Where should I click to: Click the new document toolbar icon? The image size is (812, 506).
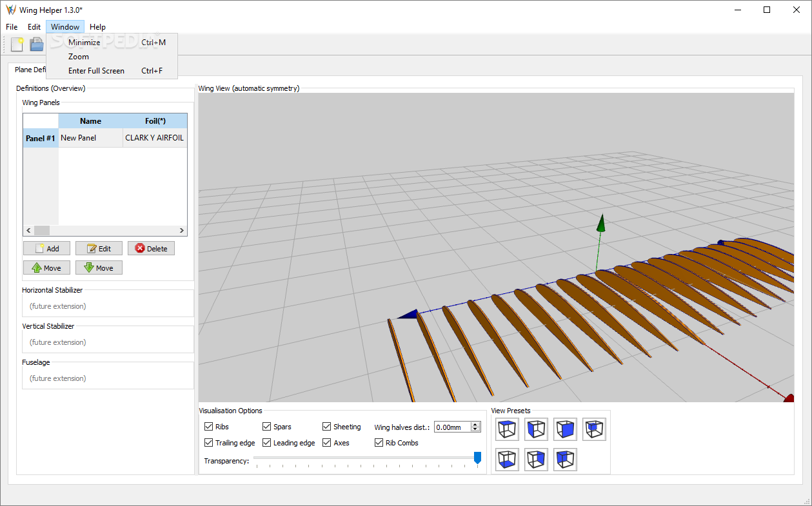pyautogui.click(x=17, y=44)
